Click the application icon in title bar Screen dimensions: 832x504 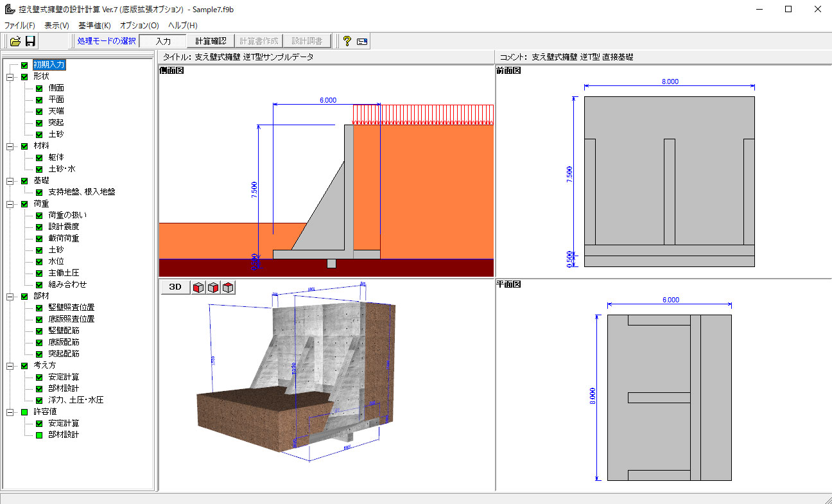[9, 9]
